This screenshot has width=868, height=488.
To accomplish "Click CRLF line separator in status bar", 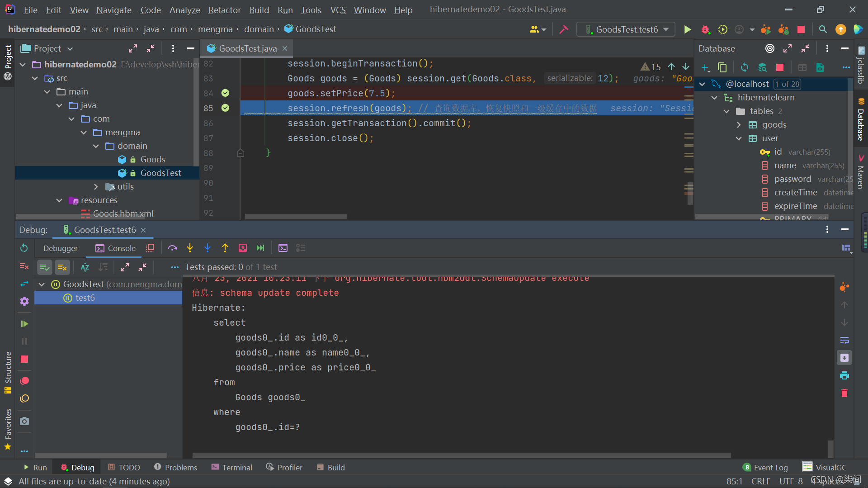I will click(x=761, y=481).
